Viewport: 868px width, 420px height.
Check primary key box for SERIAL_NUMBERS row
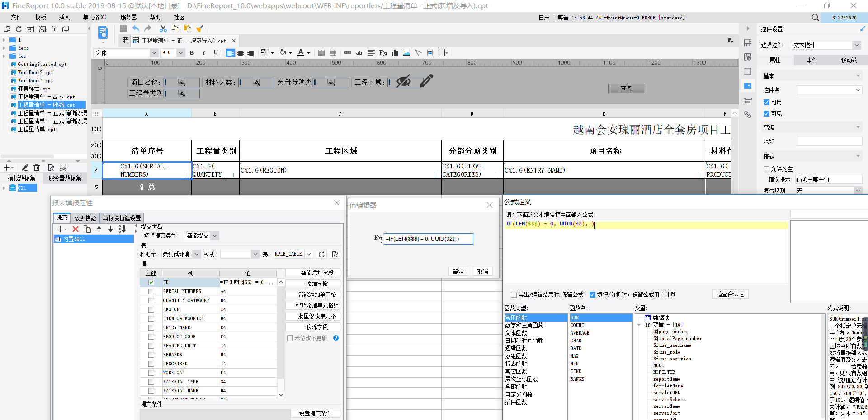pos(151,291)
